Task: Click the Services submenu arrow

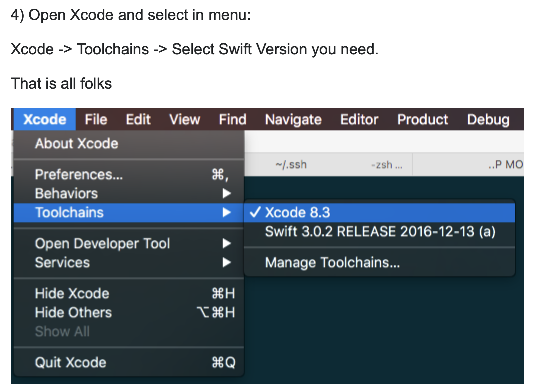Action: coord(227,263)
